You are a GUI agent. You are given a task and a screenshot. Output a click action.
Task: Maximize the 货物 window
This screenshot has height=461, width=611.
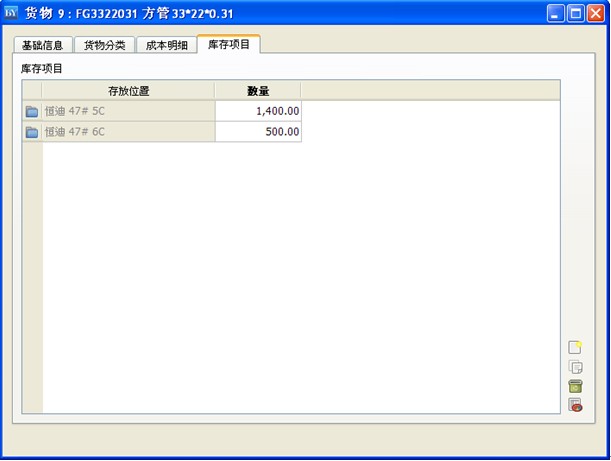(575, 13)
